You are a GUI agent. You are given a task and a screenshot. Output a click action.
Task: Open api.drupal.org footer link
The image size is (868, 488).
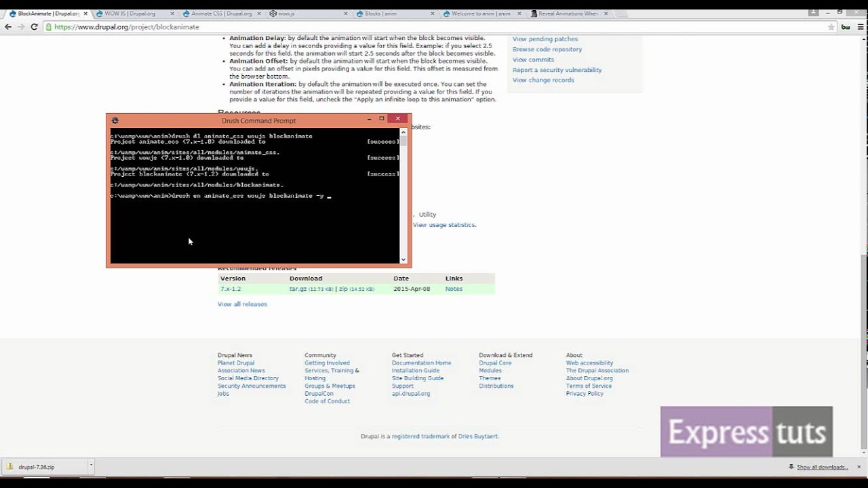pyautogui.click(x=410, y=394)
